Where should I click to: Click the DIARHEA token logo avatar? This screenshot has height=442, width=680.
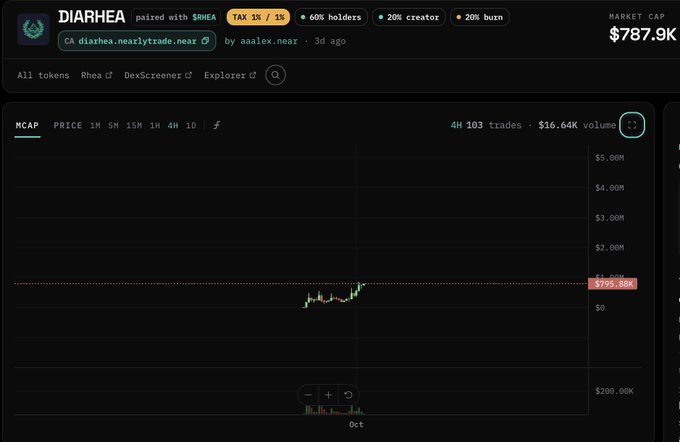point(33,29)
